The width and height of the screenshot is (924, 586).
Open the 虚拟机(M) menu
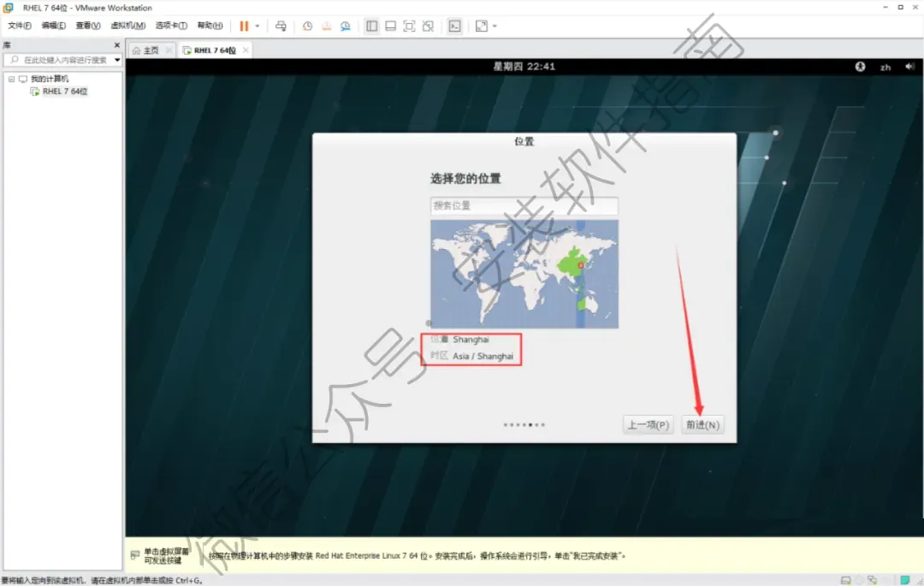(x=127, y=26)
